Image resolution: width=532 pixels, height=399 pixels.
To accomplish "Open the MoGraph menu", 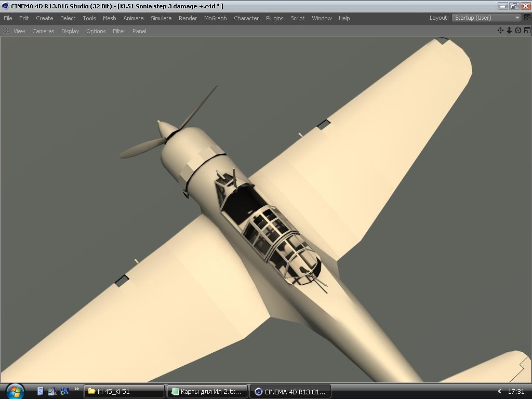I will coord(215,18).
